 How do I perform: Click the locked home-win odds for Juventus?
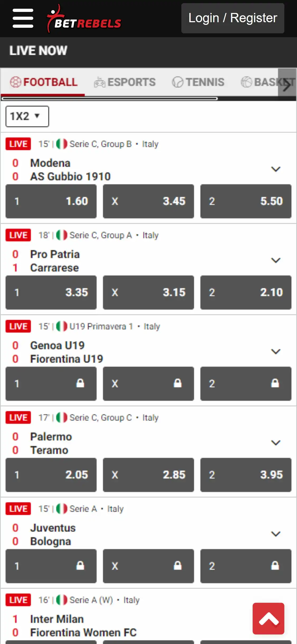(51, 566)
